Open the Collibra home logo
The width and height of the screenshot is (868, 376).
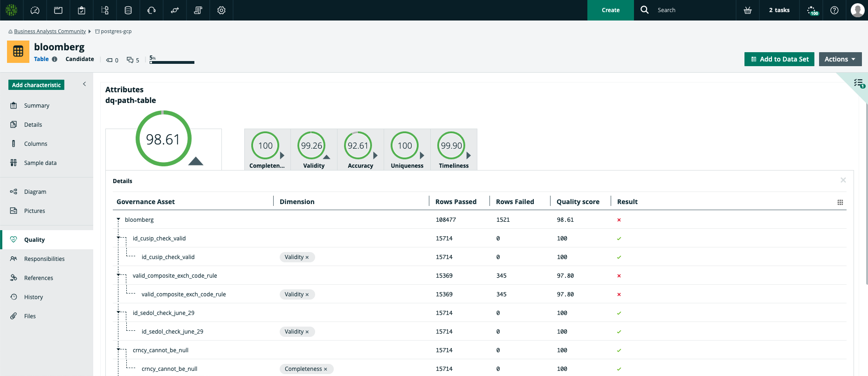tap(11, 10)
